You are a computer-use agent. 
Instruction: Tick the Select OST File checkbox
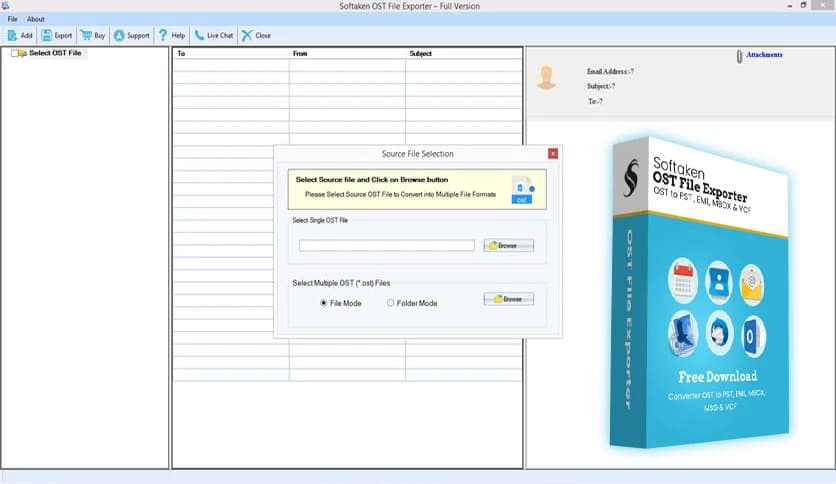[x=15, y=53]
